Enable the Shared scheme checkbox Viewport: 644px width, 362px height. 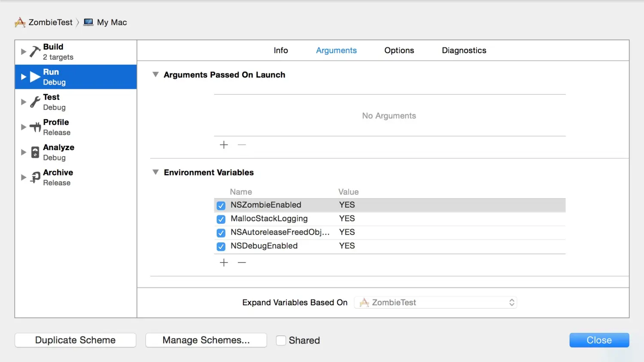pyautogui.click(x=281, y=341)
